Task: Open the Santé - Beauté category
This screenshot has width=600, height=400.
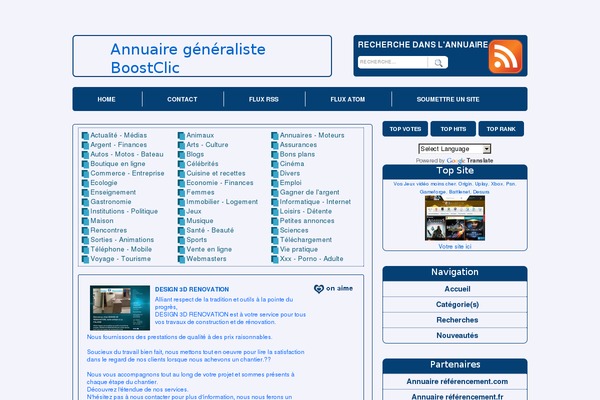Action: pyautogui.click(x=210, y=230)
